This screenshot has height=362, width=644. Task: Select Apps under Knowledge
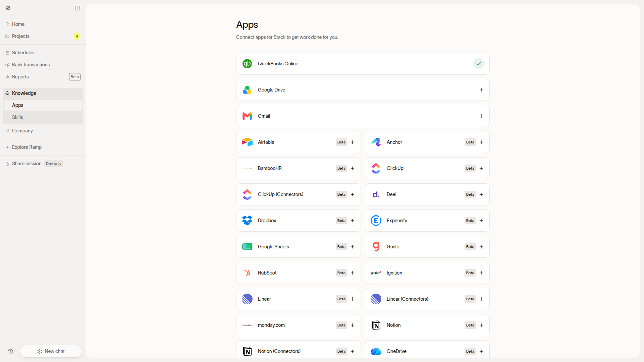click(43, 105)
